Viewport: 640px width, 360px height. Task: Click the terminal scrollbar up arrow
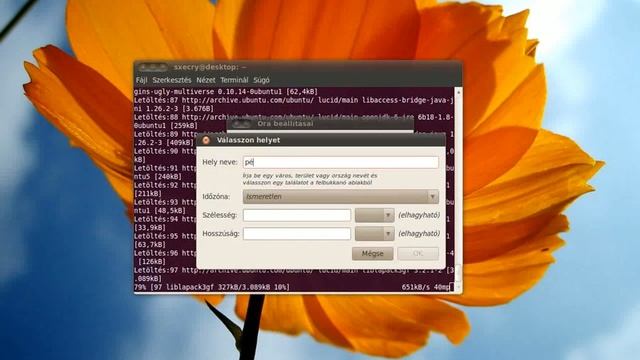458,93
